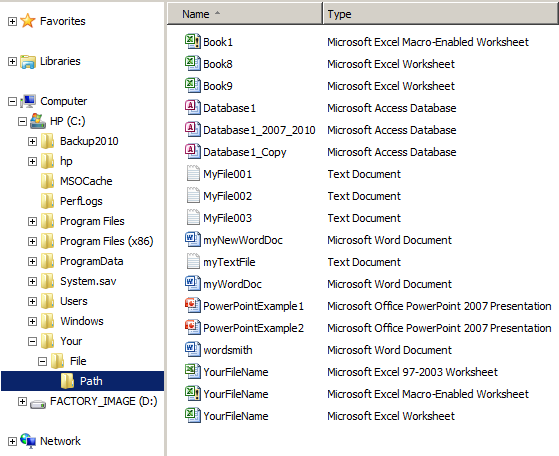Click the myNewWordDoc Word icon
Image resolution: width=559 pixels, height=456 pixels.
193,240
